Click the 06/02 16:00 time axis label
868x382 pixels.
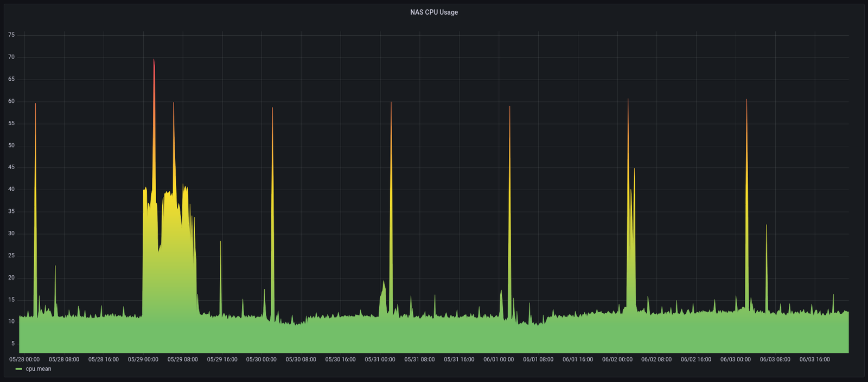point(696,359)
